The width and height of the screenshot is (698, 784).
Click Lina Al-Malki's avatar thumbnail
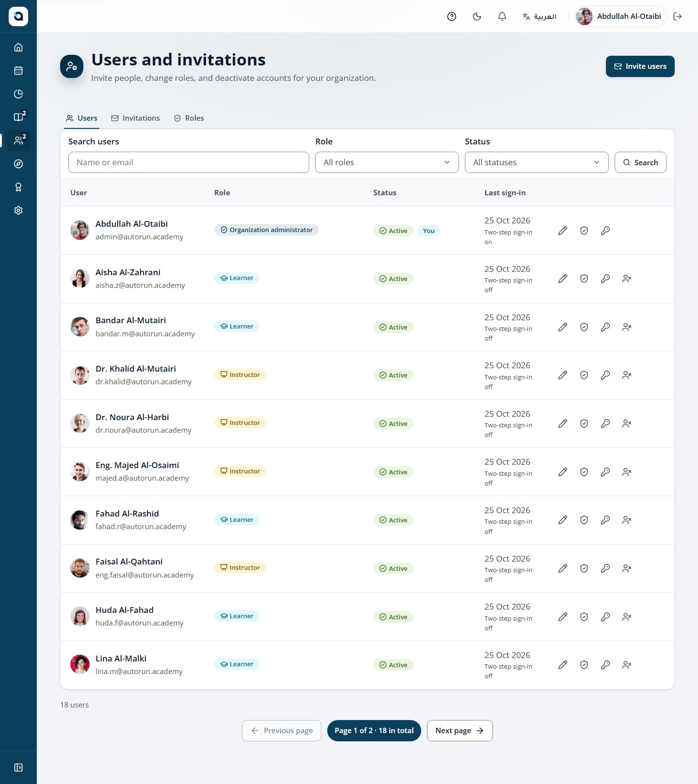(x=80, y=665)
